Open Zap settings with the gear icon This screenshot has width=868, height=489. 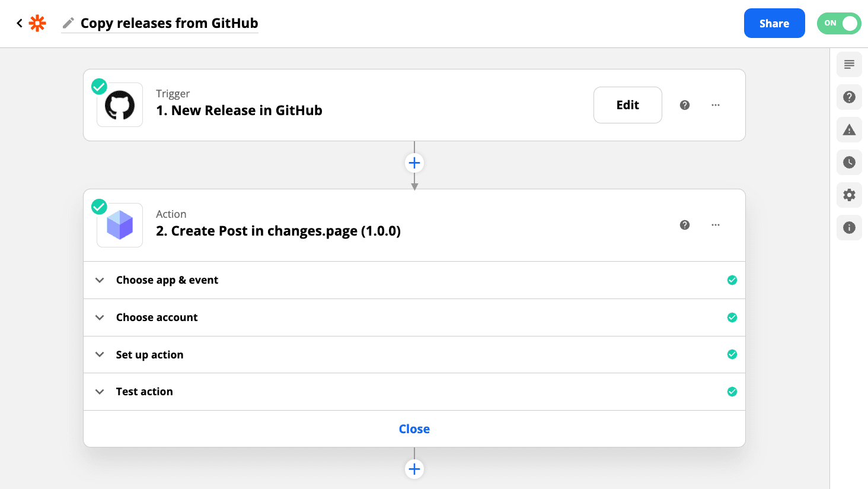click(x=848, y=195)
